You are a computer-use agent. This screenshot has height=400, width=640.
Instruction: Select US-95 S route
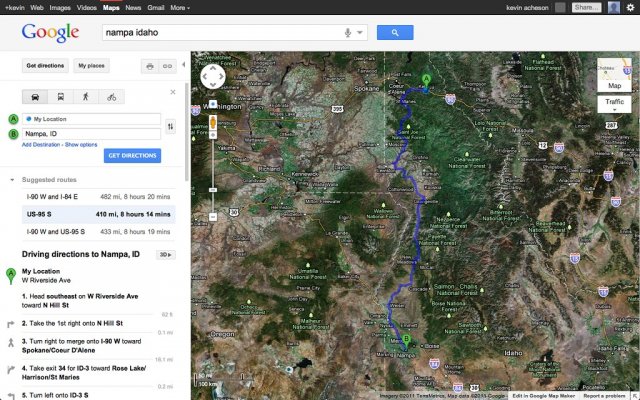[98, 214]
